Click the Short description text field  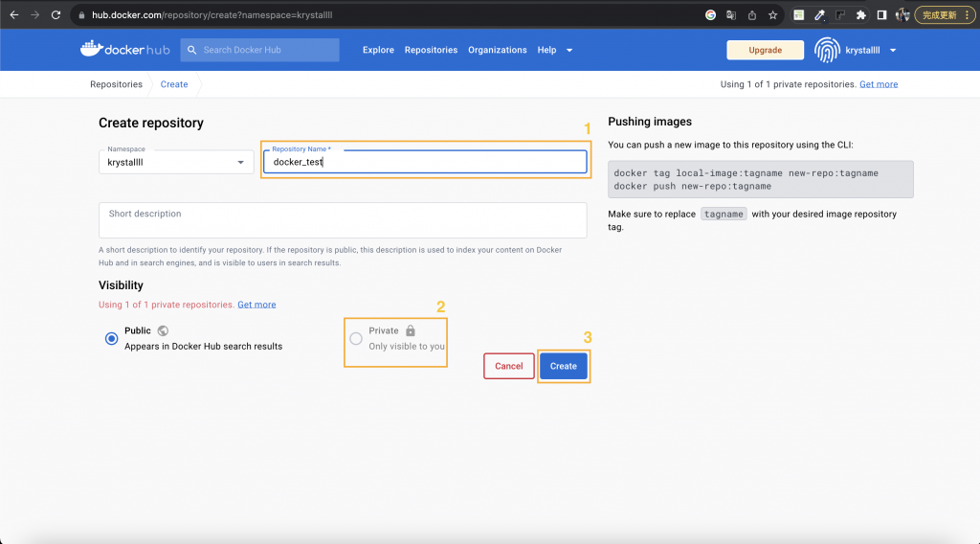343,220
